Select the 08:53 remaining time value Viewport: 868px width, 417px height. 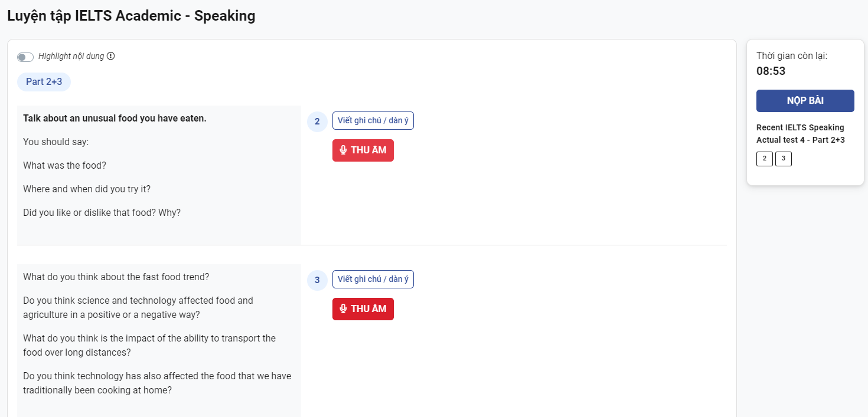(771, 71)
